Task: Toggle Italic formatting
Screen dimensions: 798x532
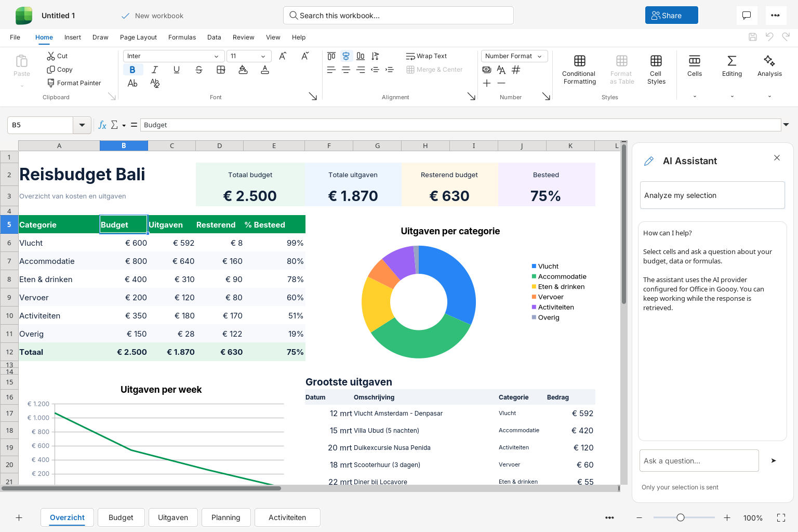Action: [154, 70]
